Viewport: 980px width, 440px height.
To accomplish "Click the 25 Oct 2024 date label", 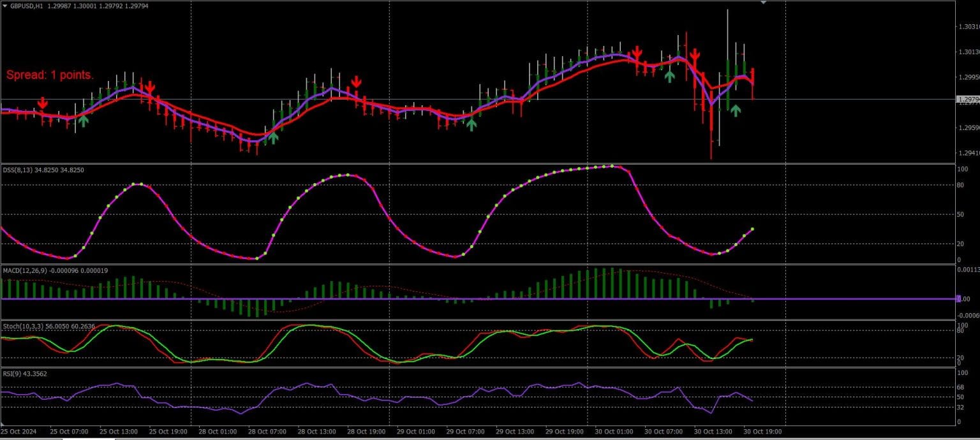I will point(20,432).
